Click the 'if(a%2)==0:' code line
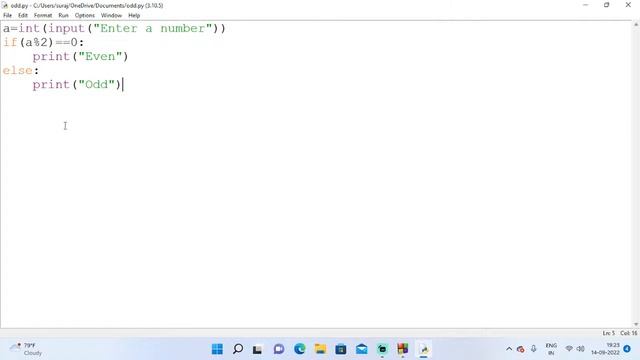 click(x=43, y=42)
